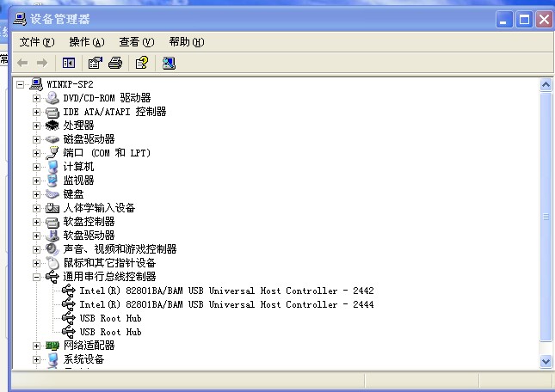555x392 pixels.
Task: Select the 键盘 keyboard icon
Action: click(52, 194)
